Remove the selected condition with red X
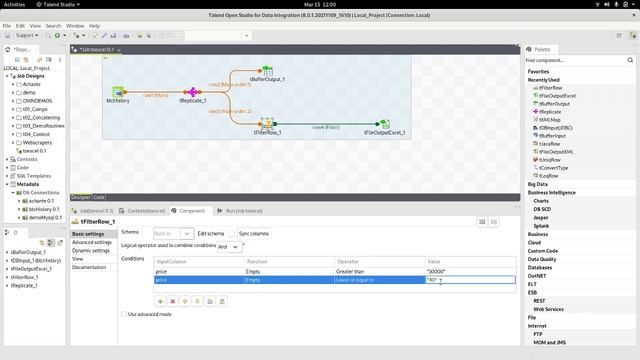640x360 pixels. click(x=173, y=301)
